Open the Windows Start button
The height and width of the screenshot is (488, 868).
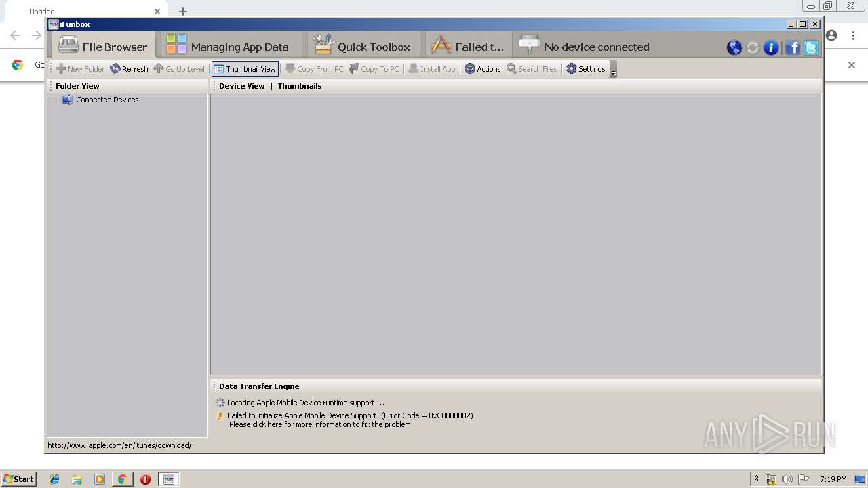[x=19, y=479]
